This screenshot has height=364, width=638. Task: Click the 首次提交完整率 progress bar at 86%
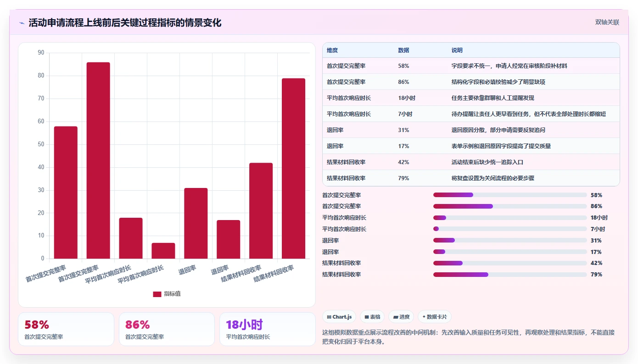click(x=510, y=206)
